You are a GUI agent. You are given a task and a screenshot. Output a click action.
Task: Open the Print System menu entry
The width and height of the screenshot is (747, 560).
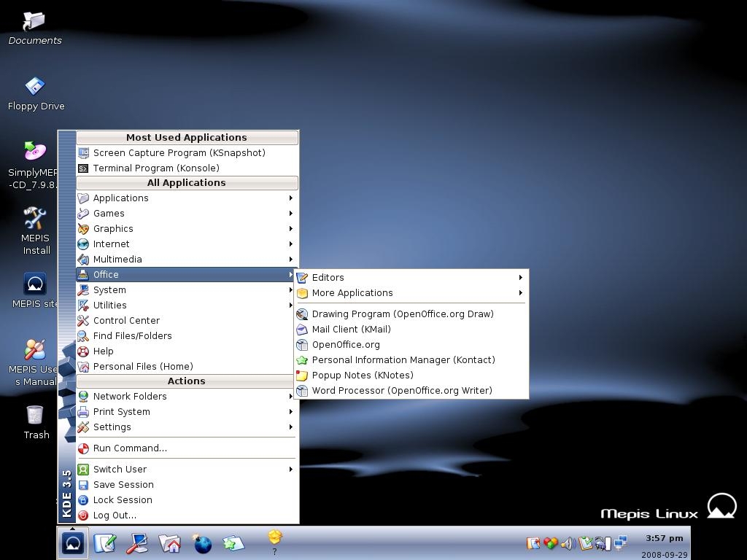[x=187, y=411]
